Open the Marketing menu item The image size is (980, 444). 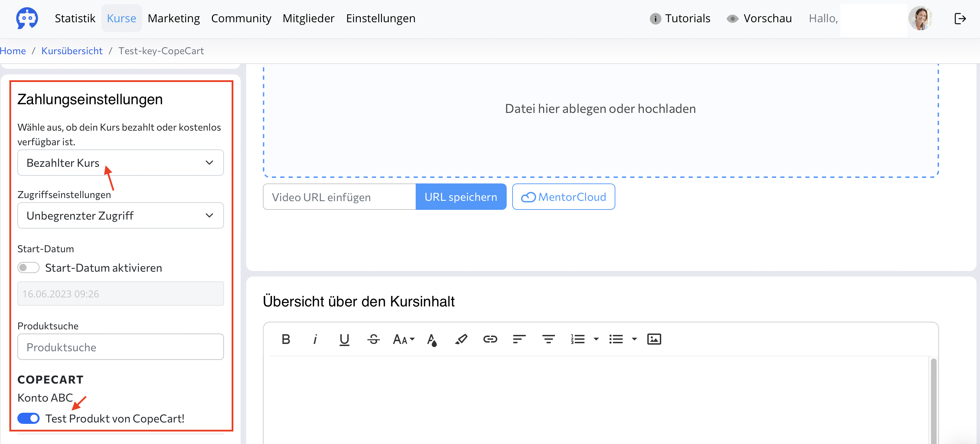174,19
